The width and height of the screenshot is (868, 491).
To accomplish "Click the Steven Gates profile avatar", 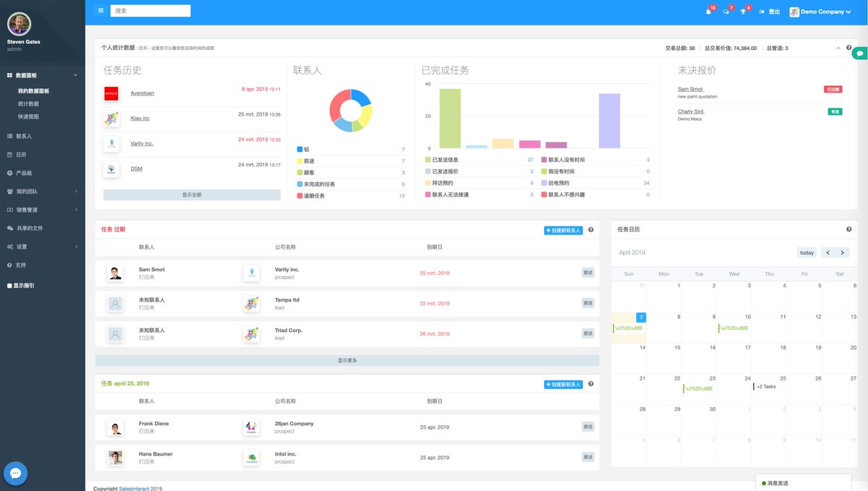I will pyautogui.click(x=19, y=25).
